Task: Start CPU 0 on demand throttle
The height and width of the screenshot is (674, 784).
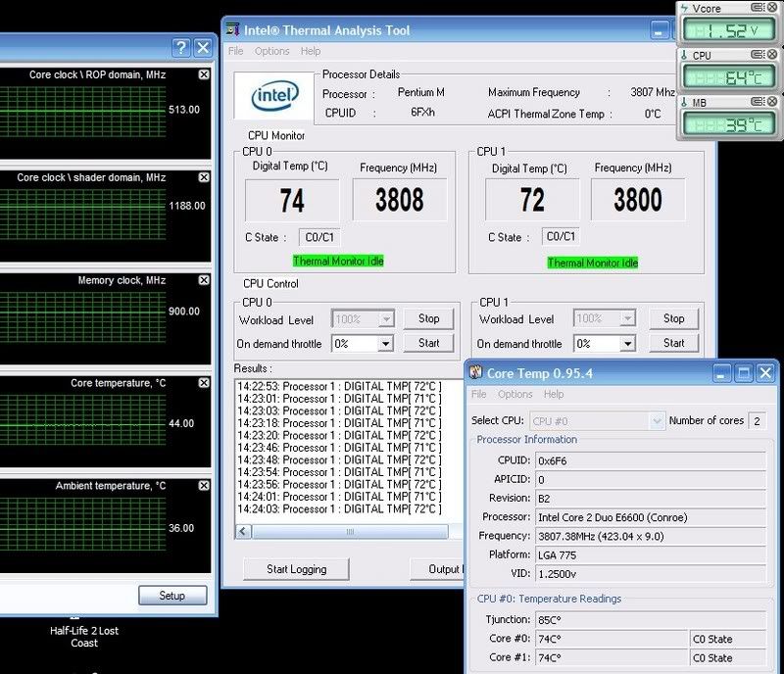Action: point(428,343)
